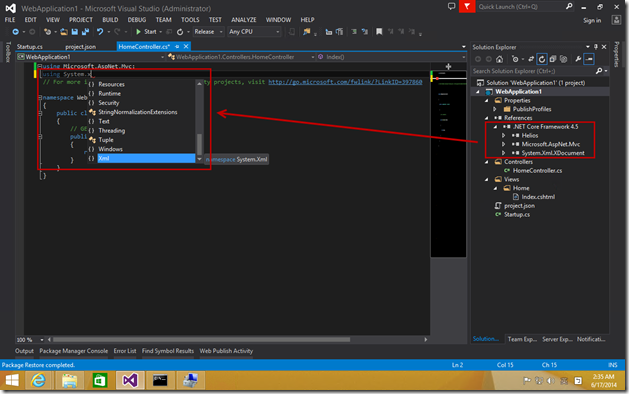Click the Open File folder icon
Screen dimensions: 629x394
pos(64,32)
